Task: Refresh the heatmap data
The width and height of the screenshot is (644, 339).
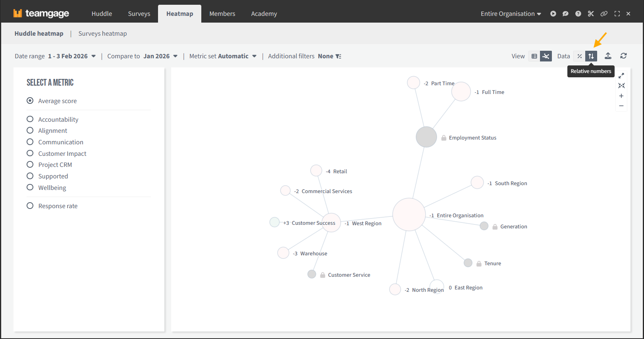Action: click(623, 56)
